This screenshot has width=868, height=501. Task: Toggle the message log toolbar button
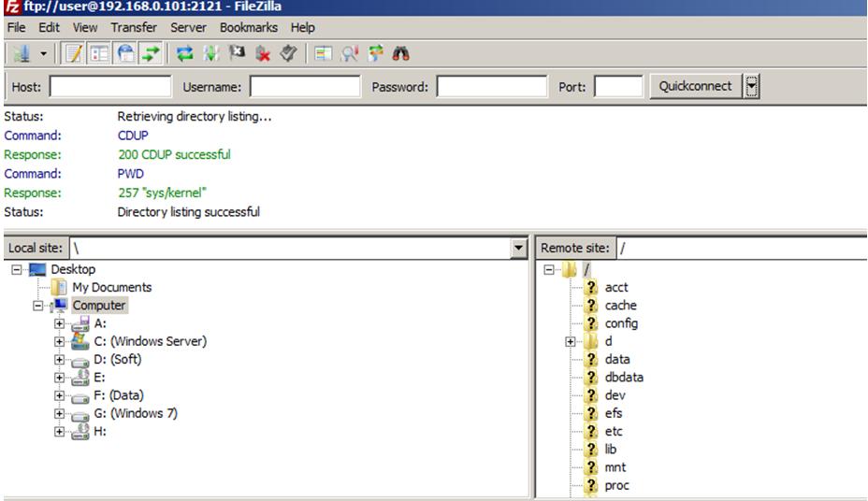coord(74,53)
